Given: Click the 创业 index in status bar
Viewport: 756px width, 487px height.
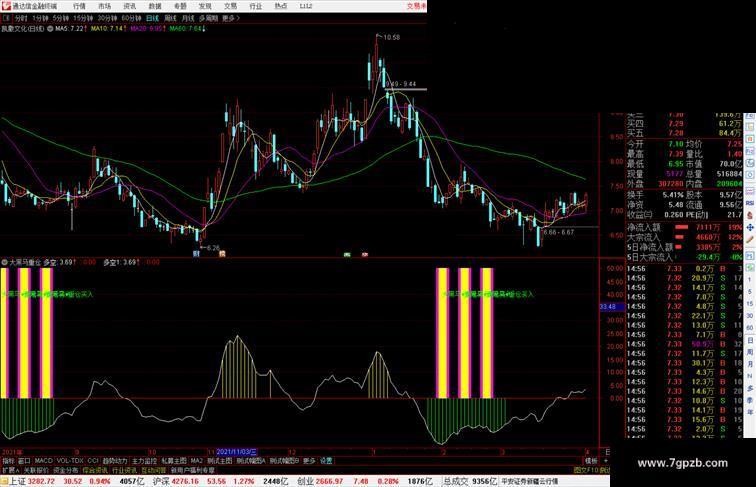Looking at the screenshot, I should tap(306, 481).
